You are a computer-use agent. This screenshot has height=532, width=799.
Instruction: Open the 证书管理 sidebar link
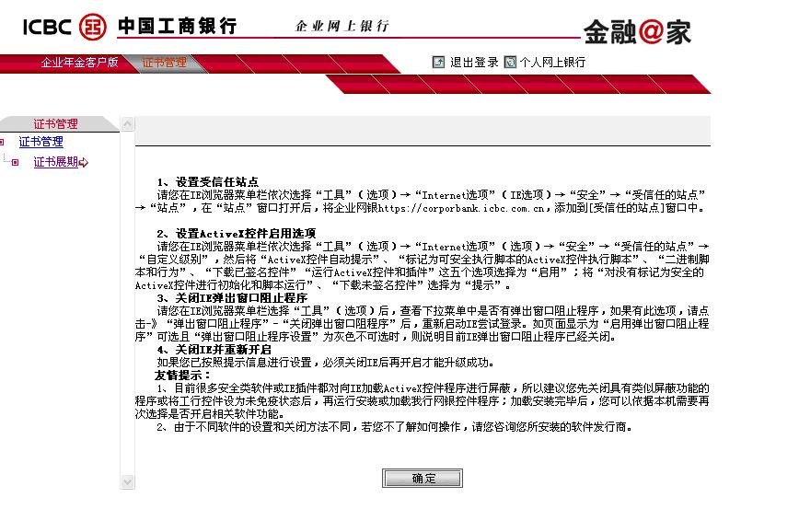click(x=41, y=142)
